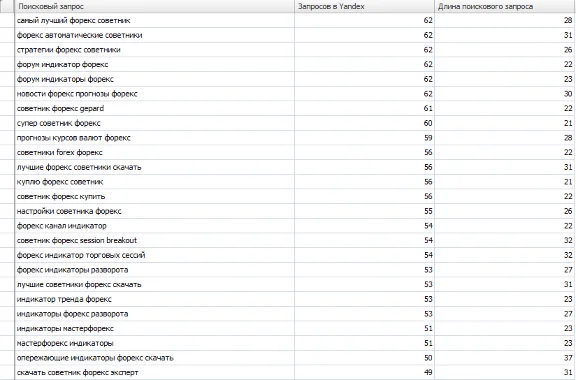Select the row настройки советника форекс

(288, 211)
